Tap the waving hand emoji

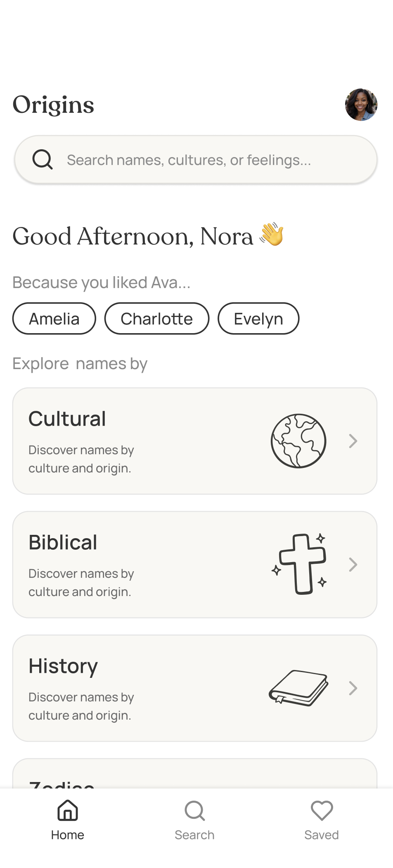pos(272,234)
